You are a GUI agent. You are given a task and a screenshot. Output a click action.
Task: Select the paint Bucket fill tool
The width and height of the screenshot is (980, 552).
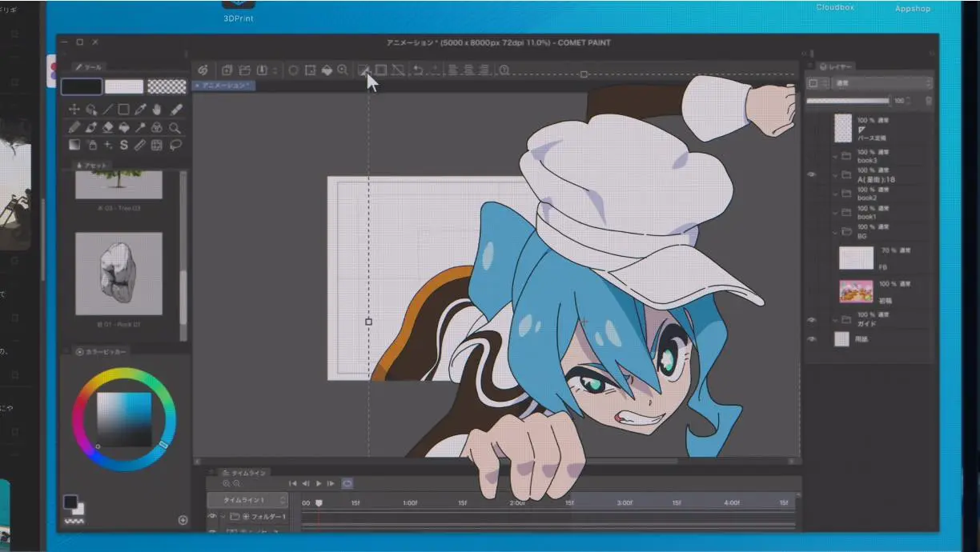124,127
